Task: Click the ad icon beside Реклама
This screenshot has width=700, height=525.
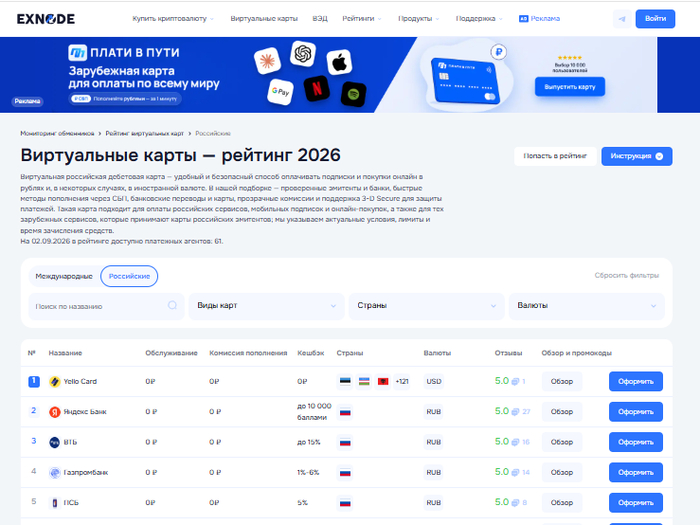Action: point(524,19)
